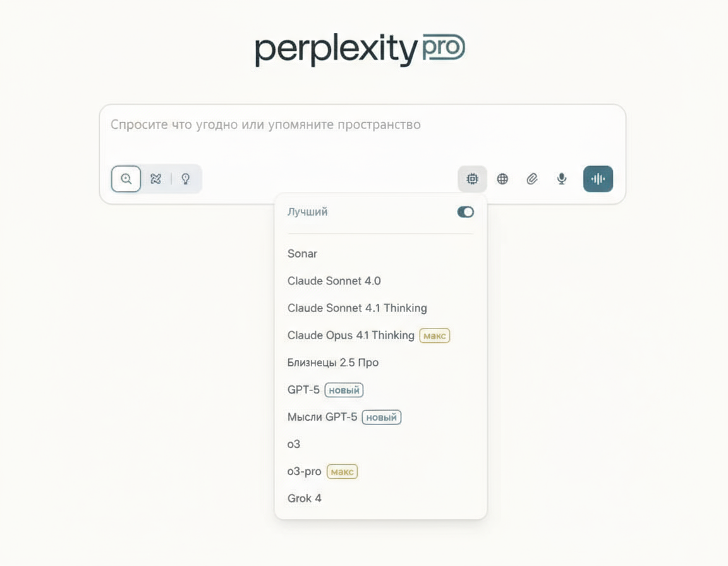
Task: Select the lightbulb labs mode icon
Action: [186, 179]
